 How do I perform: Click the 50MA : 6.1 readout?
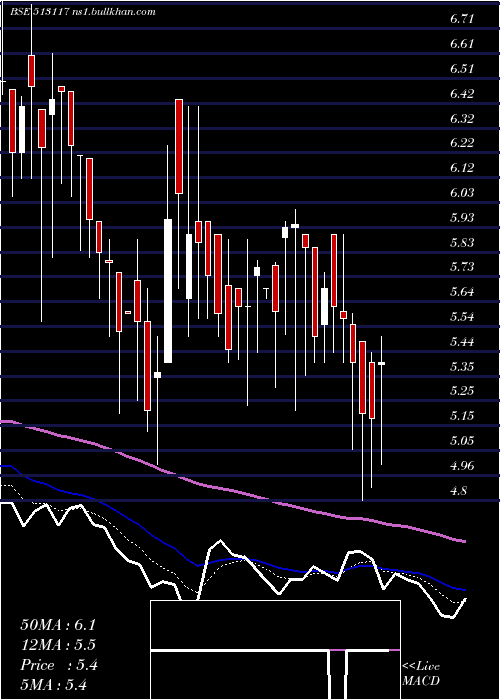(x=58, y=625)
